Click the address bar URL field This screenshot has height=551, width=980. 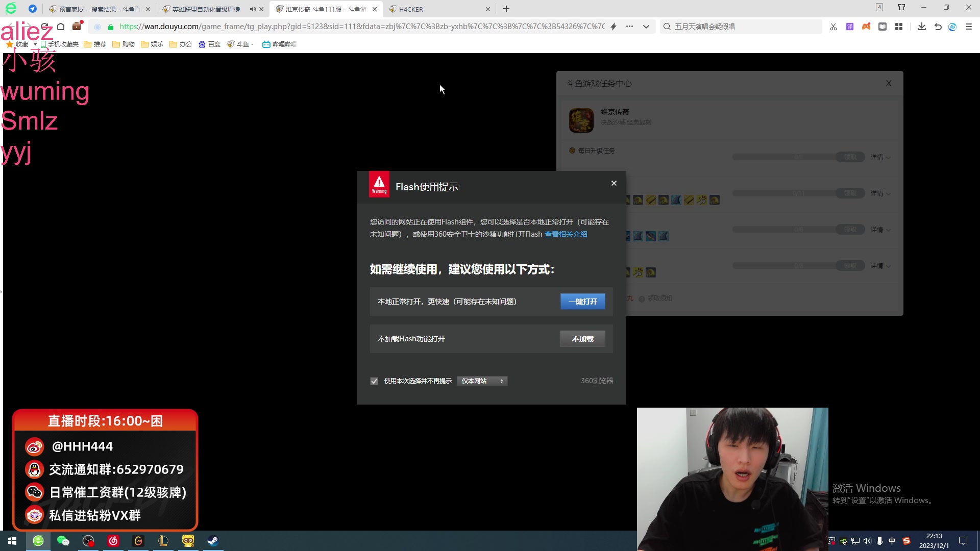pyautogui.click(x=361, y=27)
